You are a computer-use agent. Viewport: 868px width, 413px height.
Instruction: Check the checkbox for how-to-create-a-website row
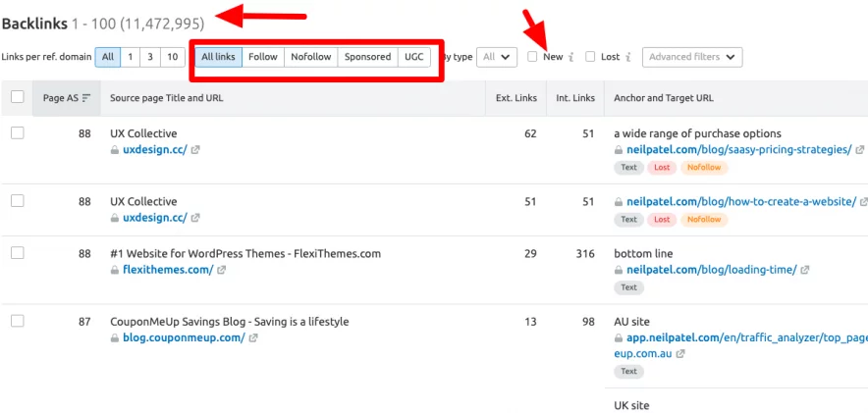18,201
